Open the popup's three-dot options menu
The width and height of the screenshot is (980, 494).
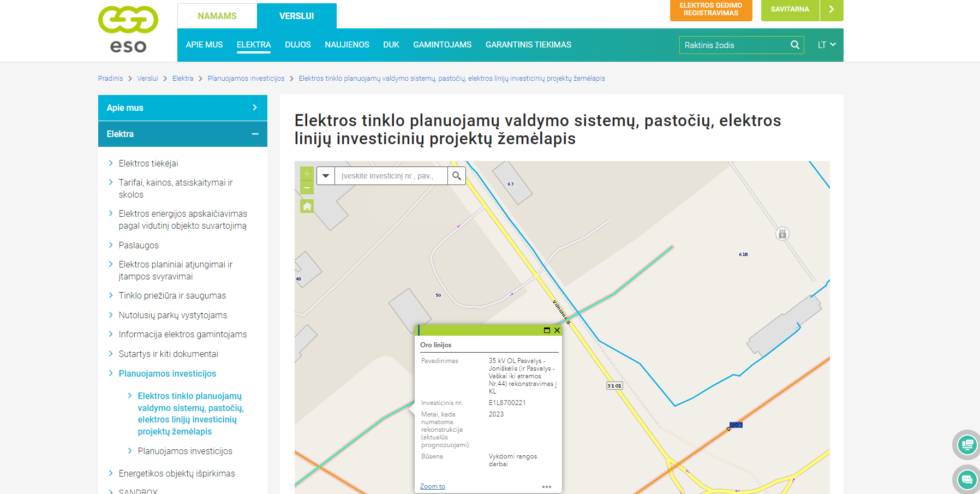pos(547,486)
